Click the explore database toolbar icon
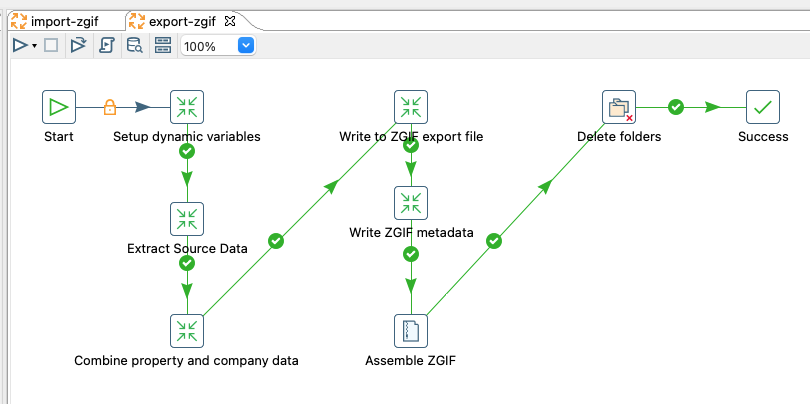The height and width of the screenshot is (404, 810). 135,45
